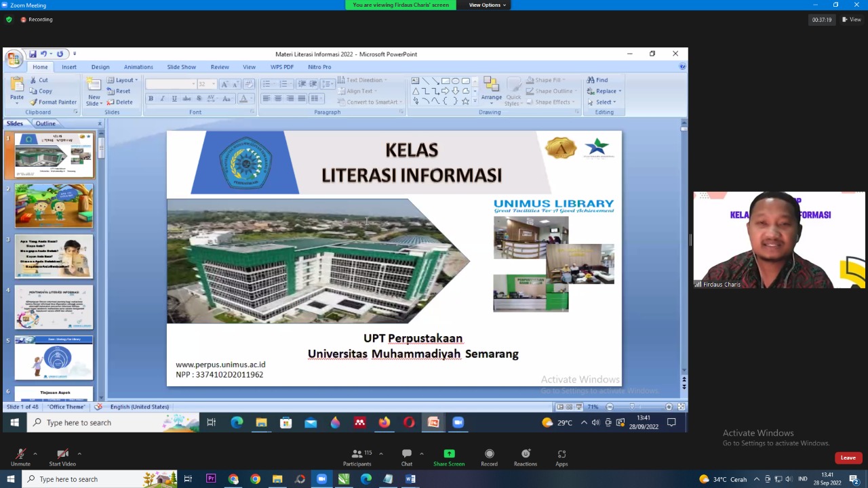The image size is (868, 488).
Task: Click the Delete slide button
Action: click(x=119, y=102)
